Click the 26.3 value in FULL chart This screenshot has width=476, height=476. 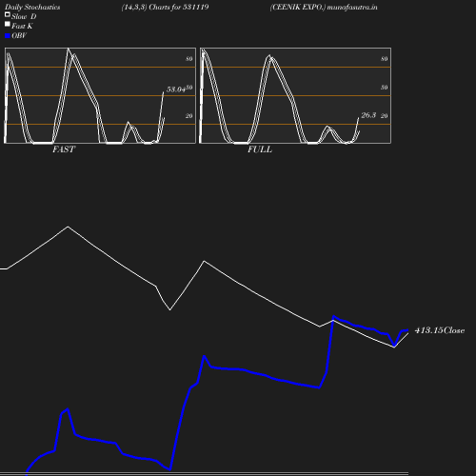pyautogui.click(x=368, y=115)
